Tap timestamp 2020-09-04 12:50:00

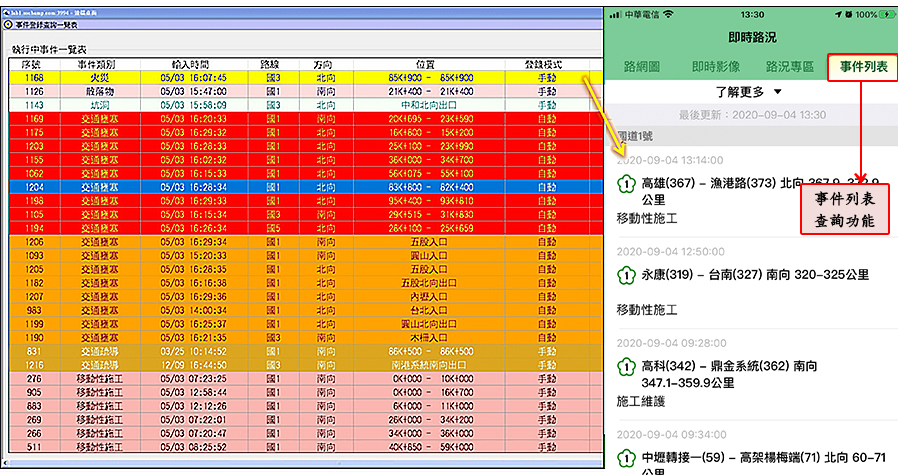(x=671, y=252)
